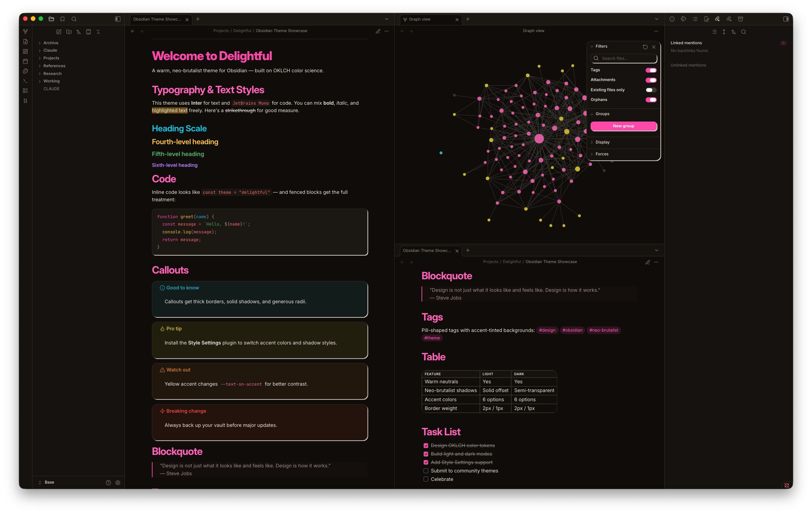
Task: Click the New group button
Action: coord(623,126)
